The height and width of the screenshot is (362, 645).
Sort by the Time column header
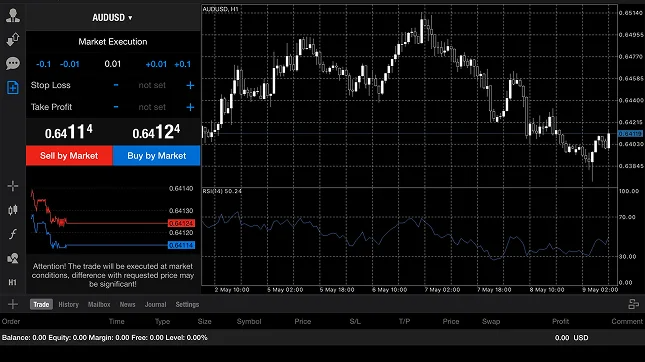coord(116,321)
